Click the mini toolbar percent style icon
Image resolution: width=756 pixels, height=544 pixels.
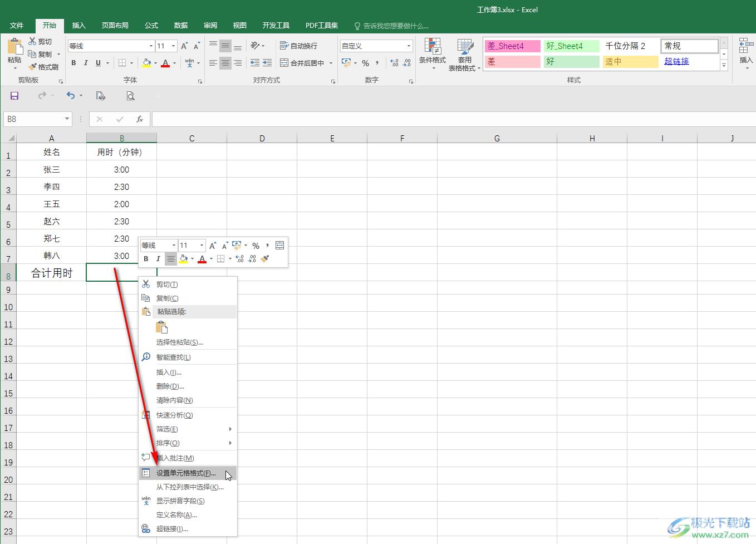[x=256, y=246]
